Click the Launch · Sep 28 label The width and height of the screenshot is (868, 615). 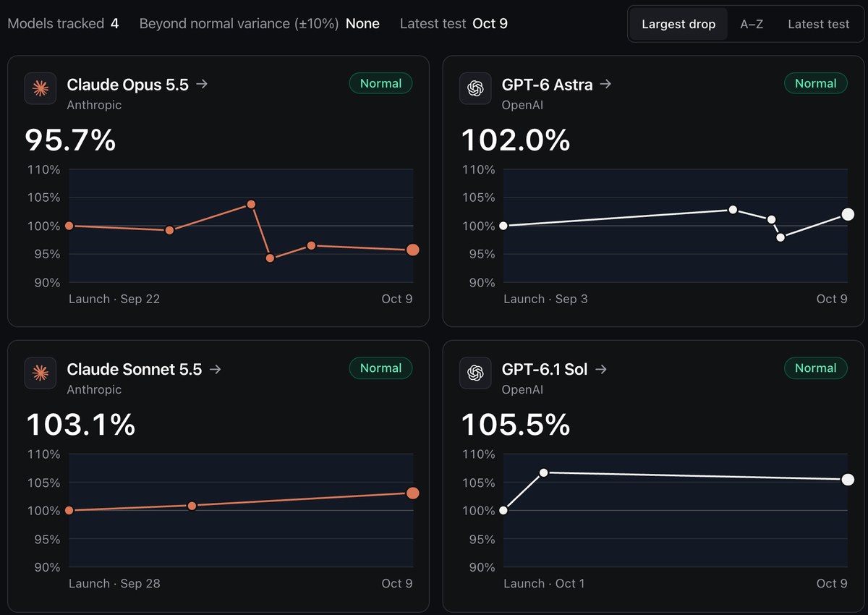[x=114, y=583]
